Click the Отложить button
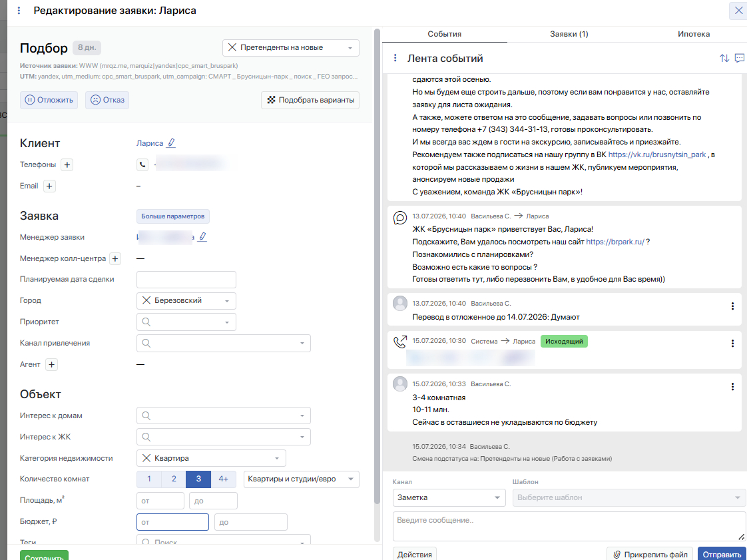The width and height of the screenshot is (747, 560). click(49, 100)
